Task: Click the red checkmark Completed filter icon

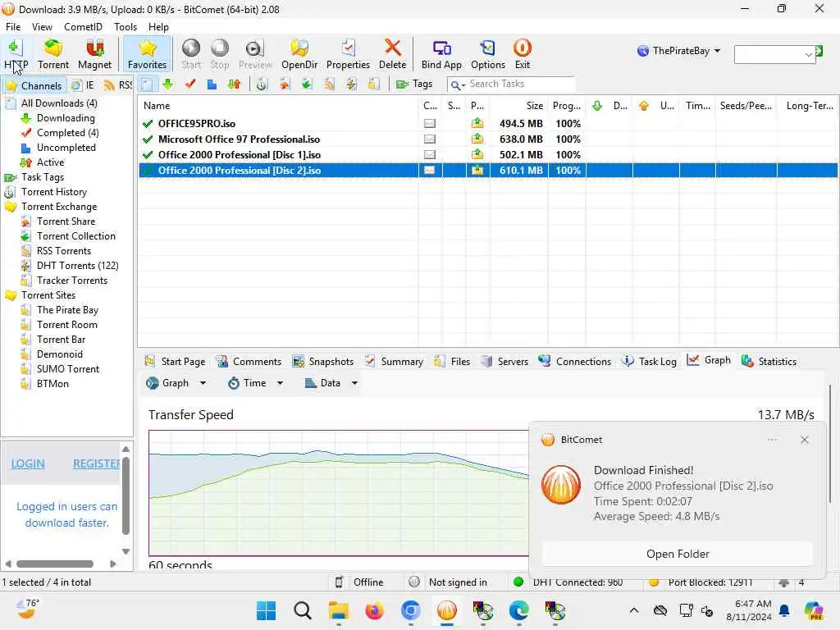Action: [190, 84]
